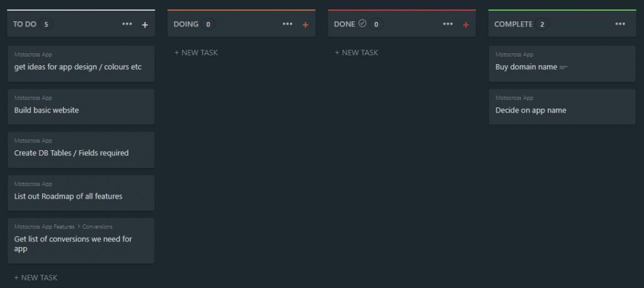Viewport: 644px width, 288px height.
Task: Open the DOING column ellipsis menu
Action: point(287,24)
